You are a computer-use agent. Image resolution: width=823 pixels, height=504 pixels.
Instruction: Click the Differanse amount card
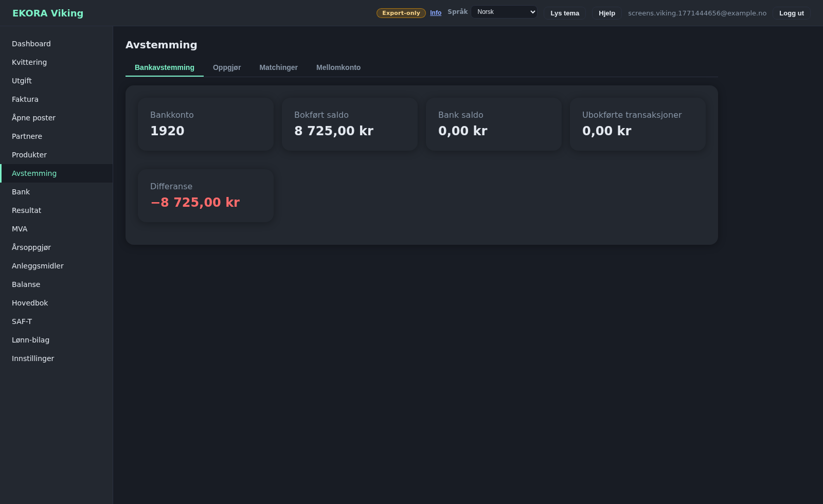tap(205, 195)
